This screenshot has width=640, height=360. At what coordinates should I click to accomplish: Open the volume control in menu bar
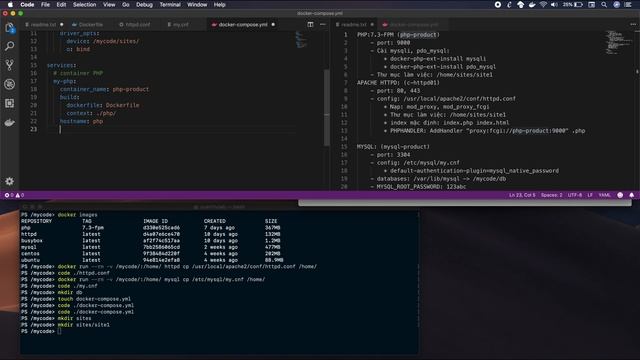tap(554, 4)
